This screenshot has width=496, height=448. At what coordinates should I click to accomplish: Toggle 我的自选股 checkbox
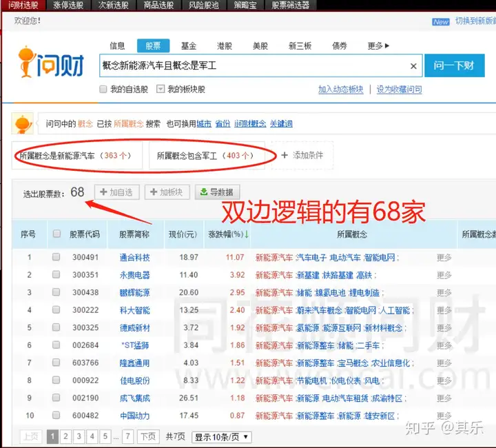(x=103, y=89)
